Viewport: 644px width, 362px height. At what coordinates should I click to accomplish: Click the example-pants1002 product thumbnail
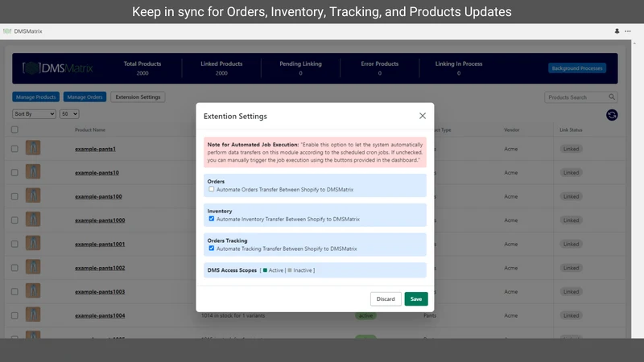tap(33, 267)
